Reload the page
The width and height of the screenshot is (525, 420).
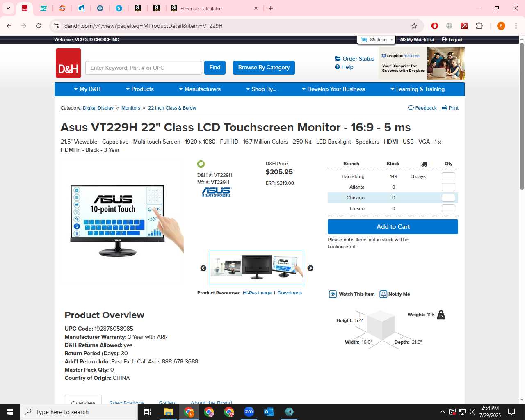tap(39, 26)
